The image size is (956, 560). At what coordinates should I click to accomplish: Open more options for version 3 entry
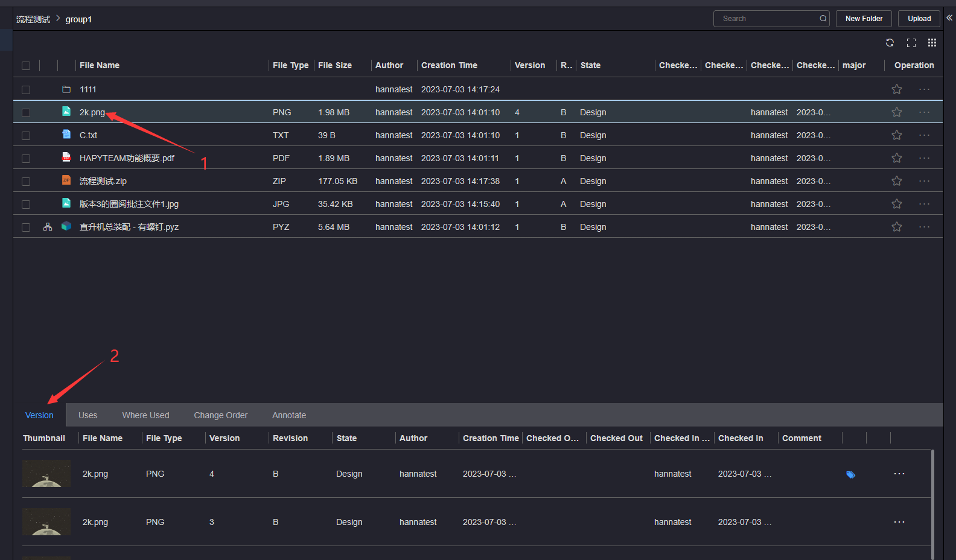(899, 522)
